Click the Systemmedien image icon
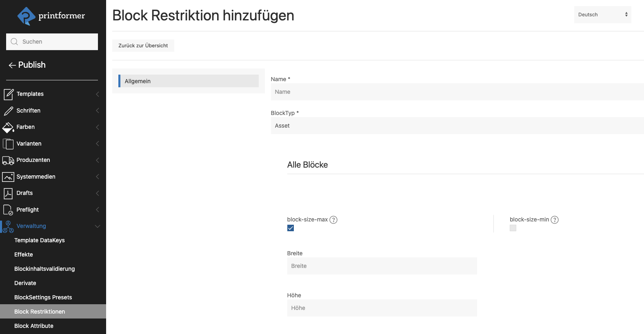 pos(8,177)
